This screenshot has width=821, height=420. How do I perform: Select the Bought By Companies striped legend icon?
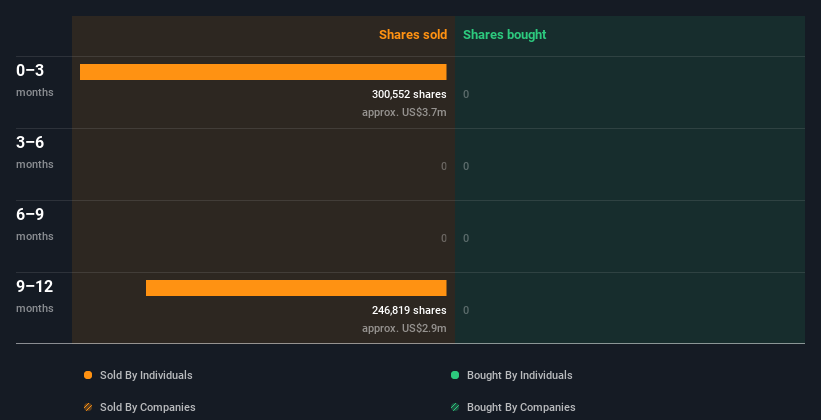click(455, 407)
